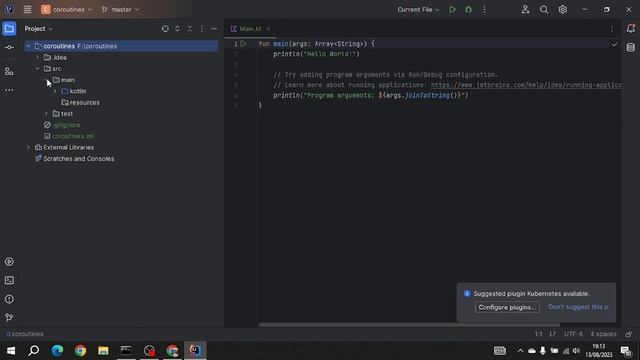Click the UTF-8 encoding indicator
The image size is (640, 360).
(x=573, y=334)
